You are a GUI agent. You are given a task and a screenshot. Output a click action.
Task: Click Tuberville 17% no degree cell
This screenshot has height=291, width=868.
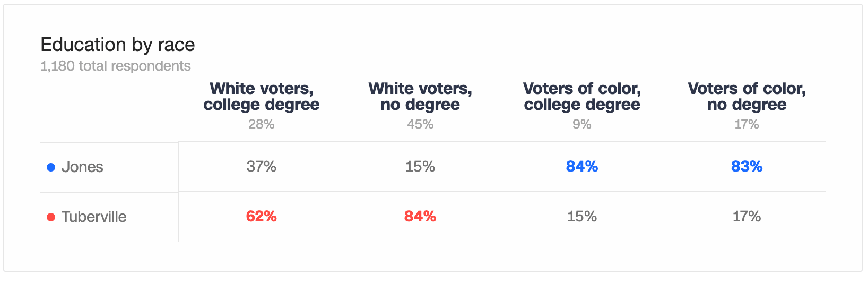747,217
